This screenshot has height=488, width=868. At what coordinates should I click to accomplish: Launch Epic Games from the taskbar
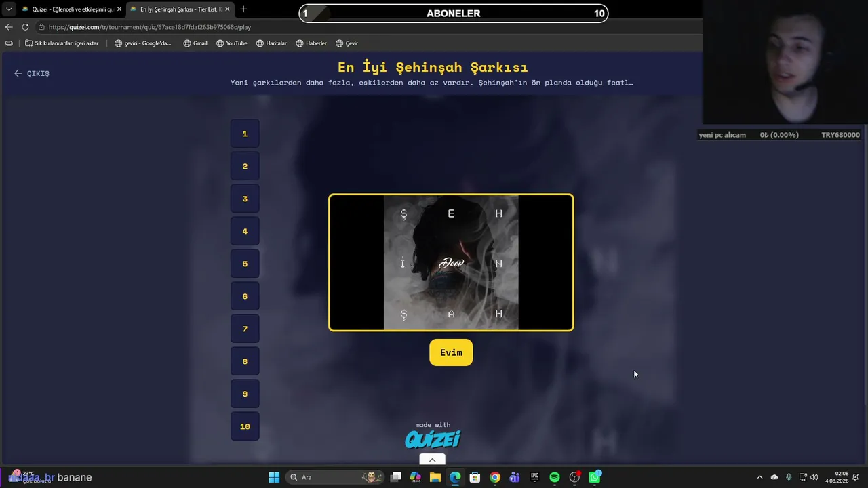coord(534,477)
